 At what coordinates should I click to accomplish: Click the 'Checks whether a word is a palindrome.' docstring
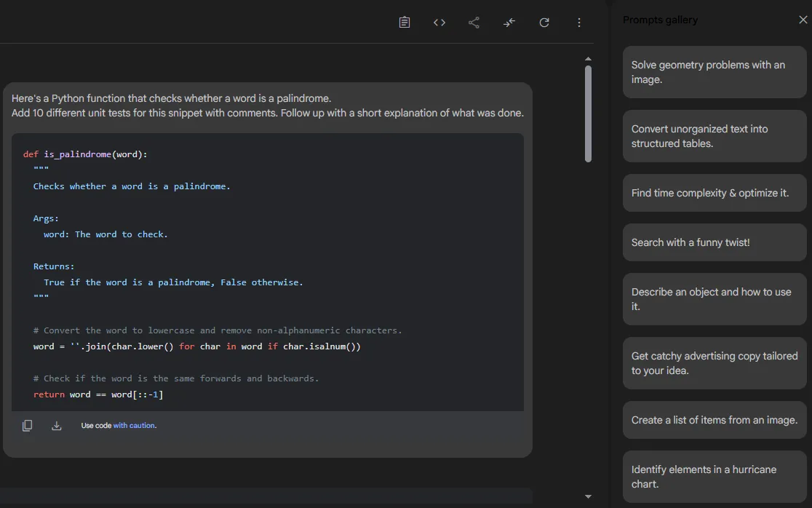tap(132, 186)
